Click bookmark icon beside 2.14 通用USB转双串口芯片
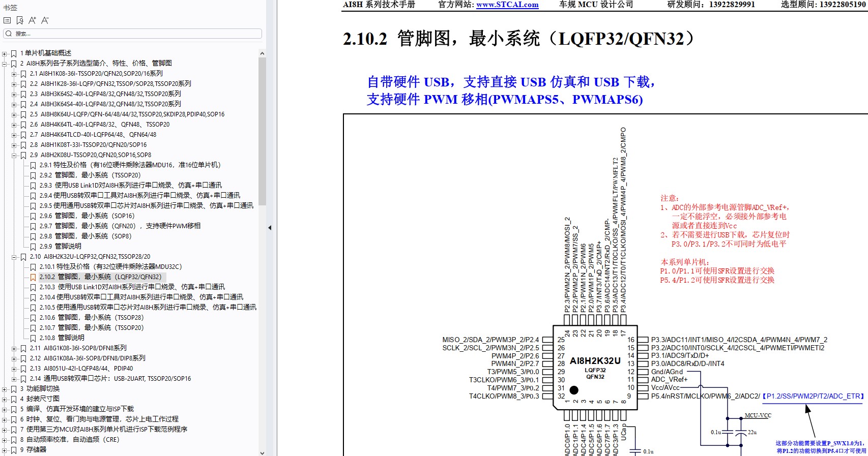Viewport: 868px width, 456px height. point(23,379)
